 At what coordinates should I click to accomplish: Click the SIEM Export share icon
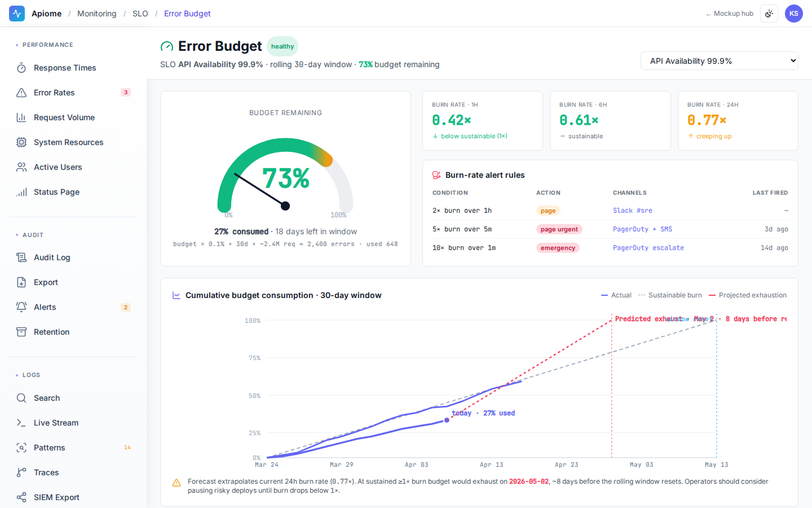click(x=21, y=497)
